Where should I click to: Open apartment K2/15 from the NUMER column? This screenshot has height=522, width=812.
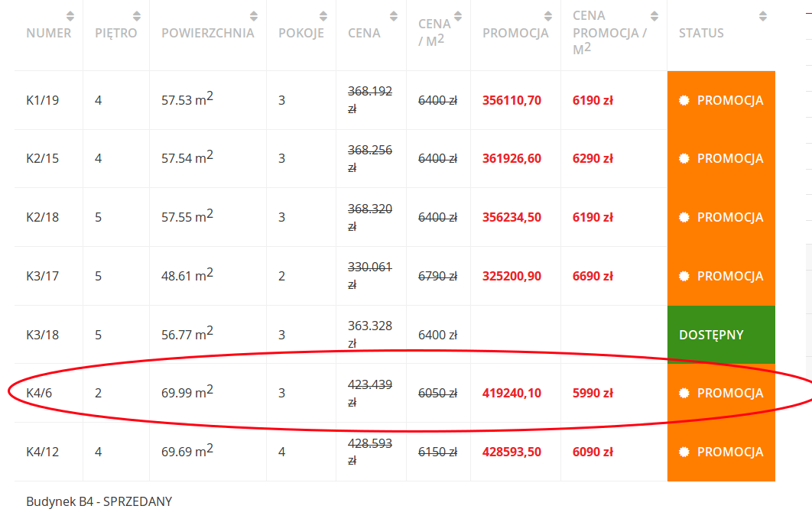[x=43, y=159]
